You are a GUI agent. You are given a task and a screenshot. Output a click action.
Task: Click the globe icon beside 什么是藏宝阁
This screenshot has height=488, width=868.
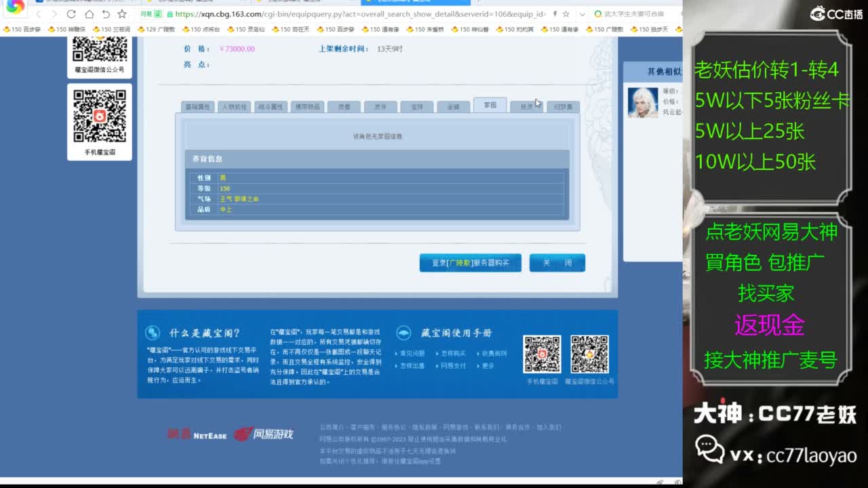coord(153,332)
